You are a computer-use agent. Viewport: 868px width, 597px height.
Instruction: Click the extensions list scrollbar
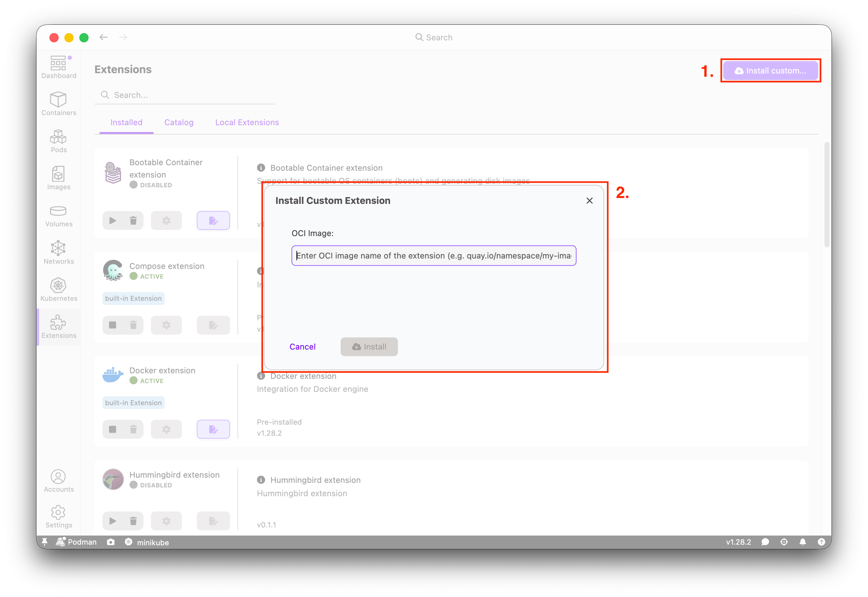(826, 194)
